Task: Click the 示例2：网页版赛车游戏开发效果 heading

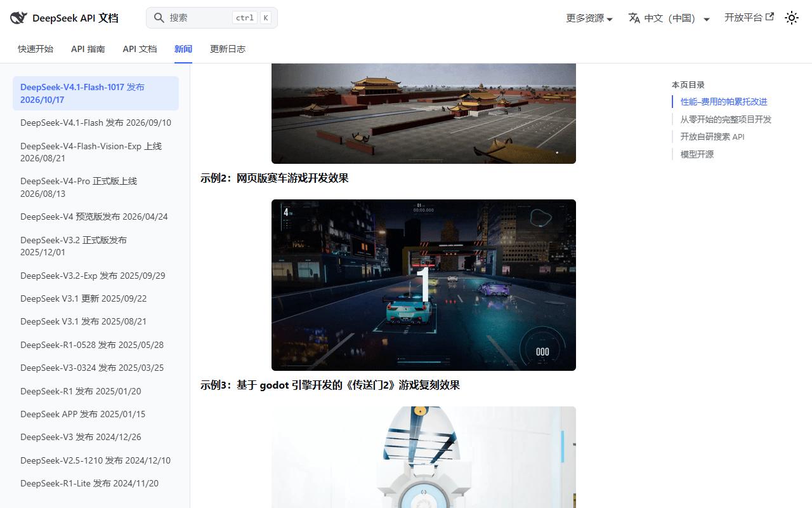Action: pos(275,178)
